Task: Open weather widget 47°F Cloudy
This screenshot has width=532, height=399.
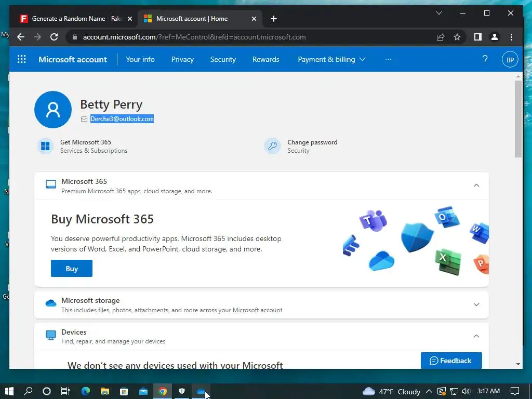Action: 391,391
